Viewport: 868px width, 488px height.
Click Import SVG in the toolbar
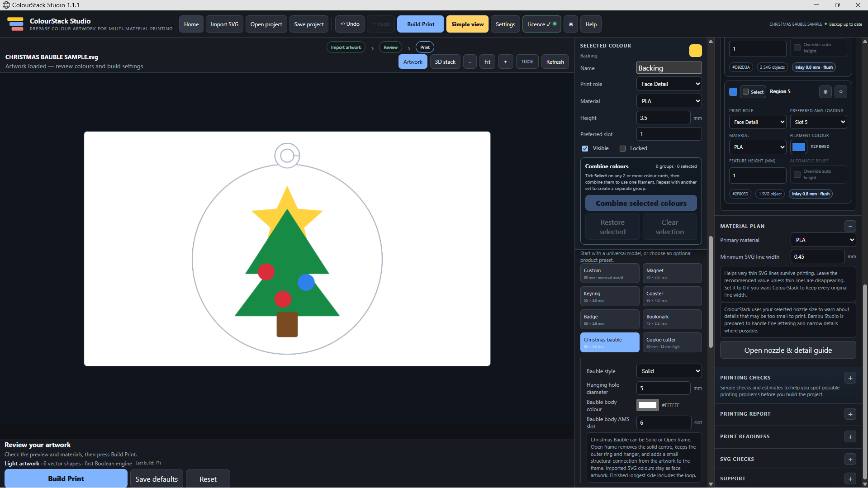click(224, 24)
